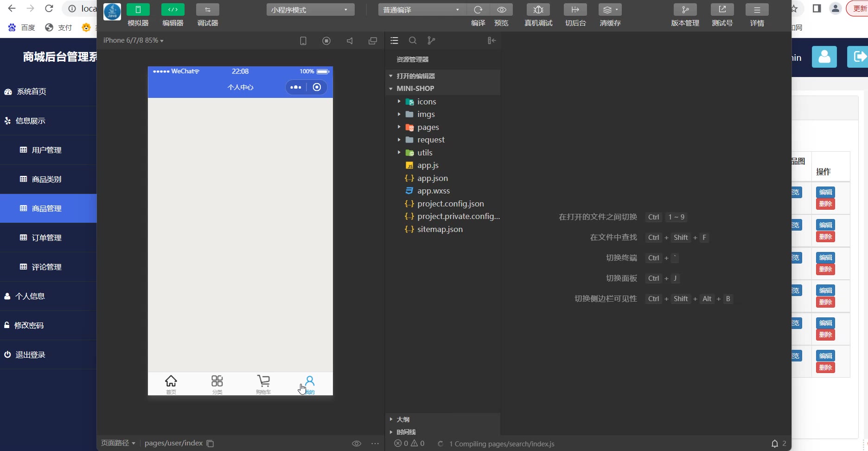Click the compile (编译) refresh icon
The image size is (868, 451).
(478, 10)
